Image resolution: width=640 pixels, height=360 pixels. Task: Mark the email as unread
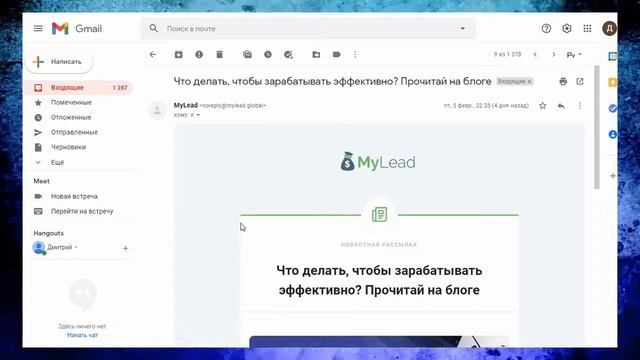coord(247,54)
